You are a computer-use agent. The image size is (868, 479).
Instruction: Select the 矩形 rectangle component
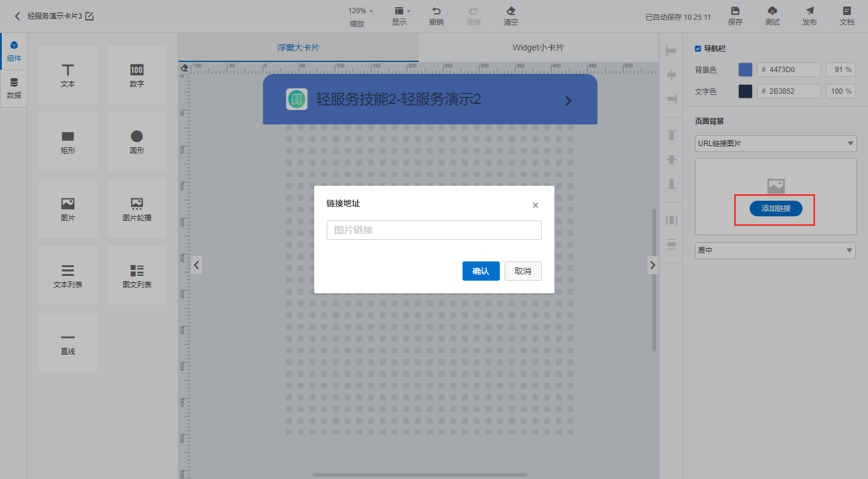[x=68, y=142]
